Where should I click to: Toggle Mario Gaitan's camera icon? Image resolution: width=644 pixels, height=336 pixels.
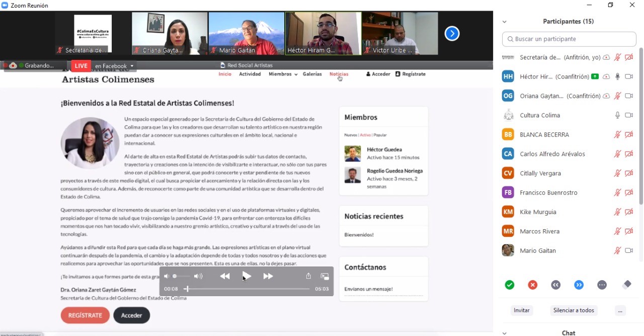629,250
